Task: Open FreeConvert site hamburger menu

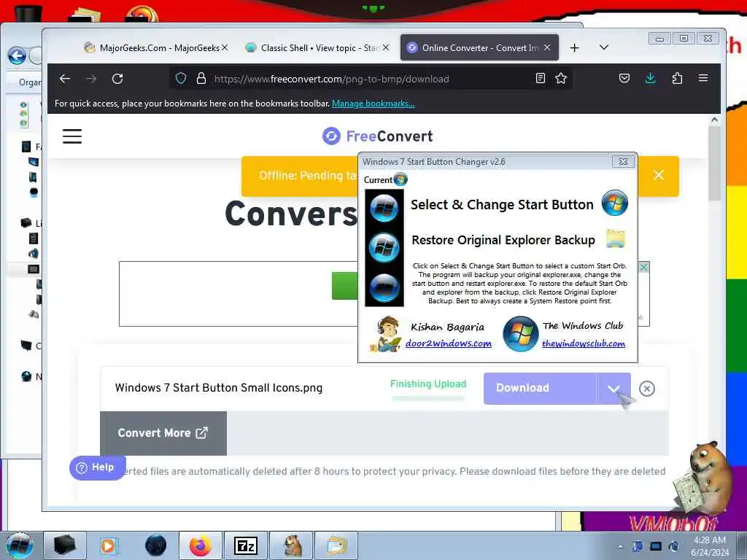Action: tap(72, 136)
